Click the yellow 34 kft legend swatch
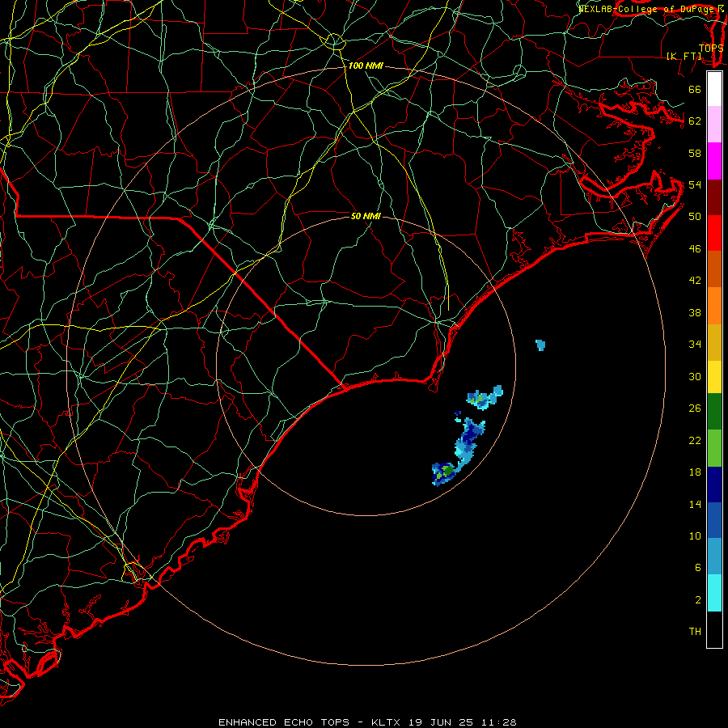 click(x=714, y=377)
